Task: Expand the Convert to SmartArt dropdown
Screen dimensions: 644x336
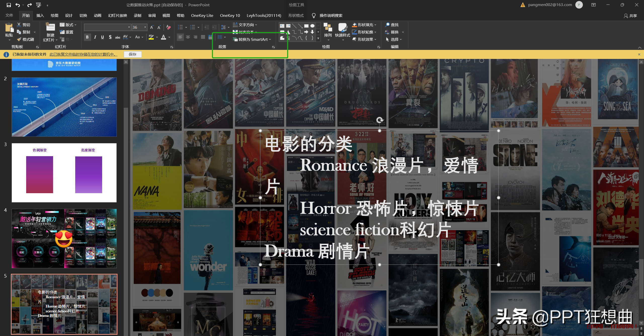Action: (270, 40)
